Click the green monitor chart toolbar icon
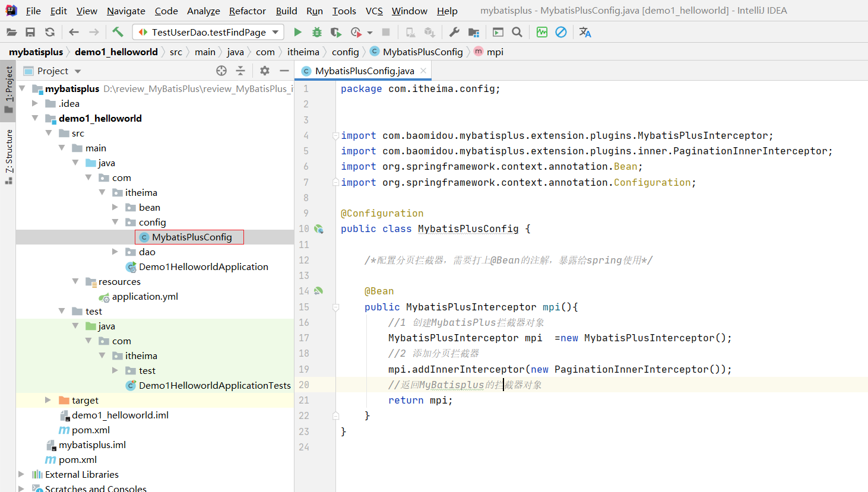The height and width of the screenshot is (492, 868). point(542,32)
